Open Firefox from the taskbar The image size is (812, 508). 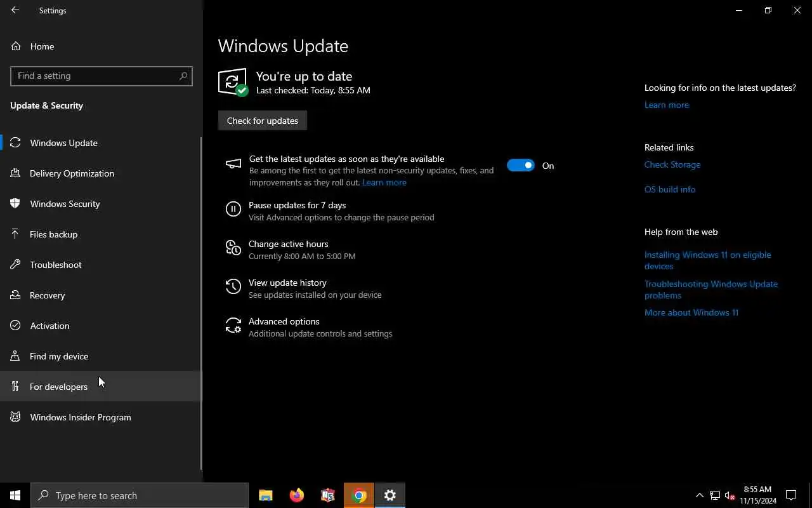297,495
